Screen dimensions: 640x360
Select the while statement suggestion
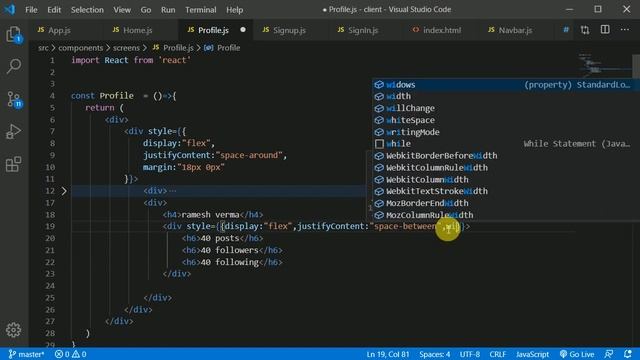506,144
